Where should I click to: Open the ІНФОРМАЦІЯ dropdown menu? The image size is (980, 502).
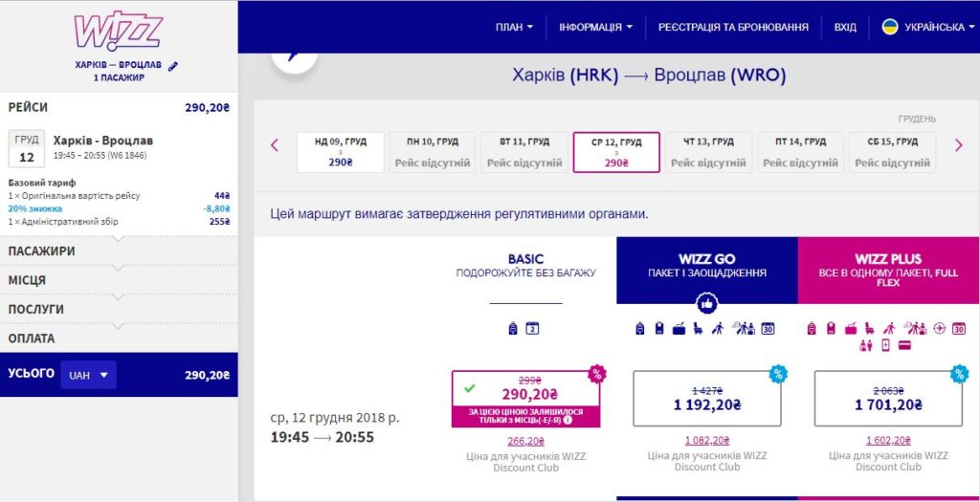tap(595, 27)
